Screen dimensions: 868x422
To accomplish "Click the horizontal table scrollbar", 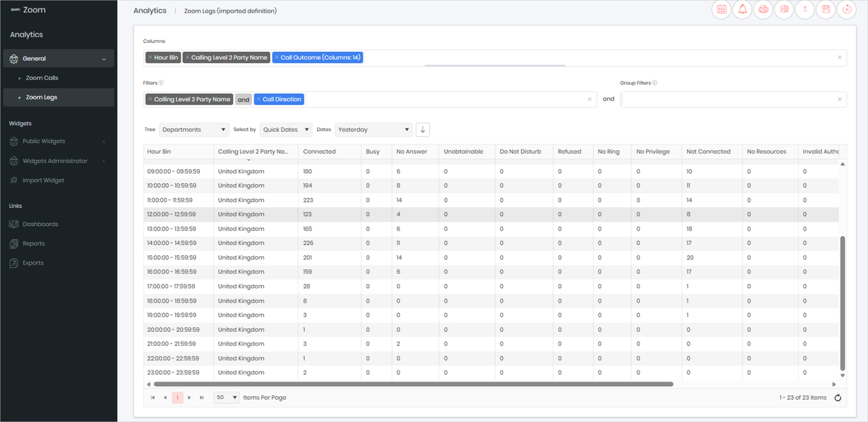I will pos(413,384).
